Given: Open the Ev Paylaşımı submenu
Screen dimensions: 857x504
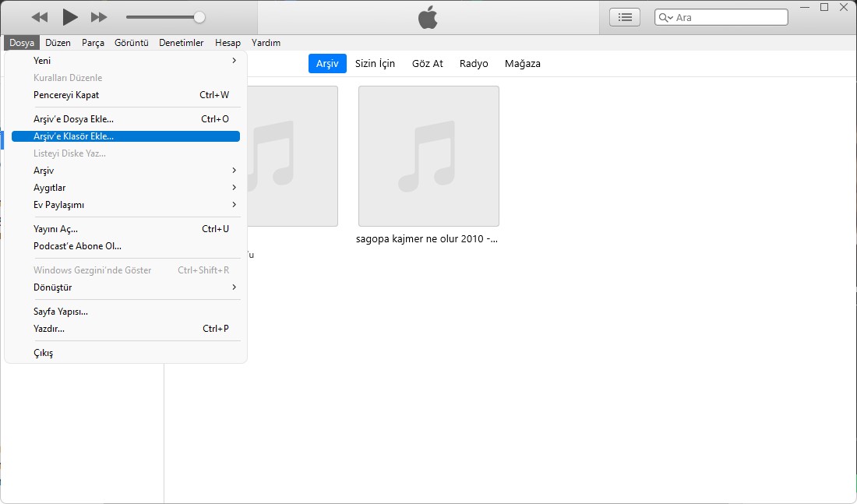Looking at the screenshot, I should tap(125, 205).
